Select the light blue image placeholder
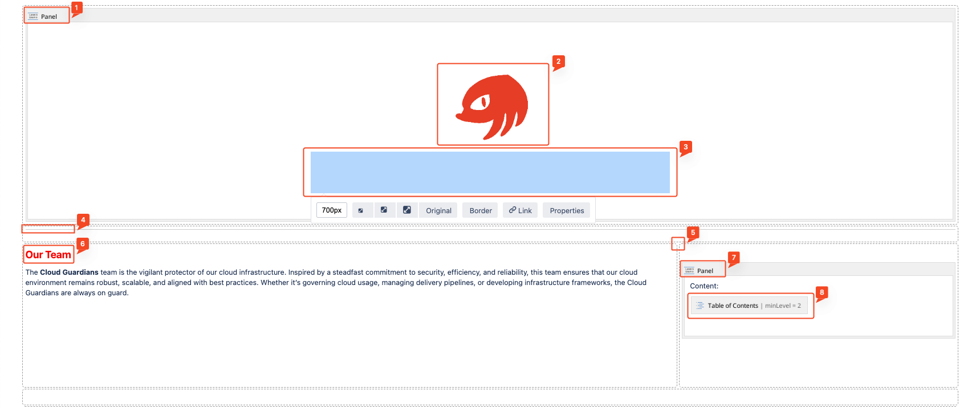Screen dimensions: 980x407 pos(490,172)
